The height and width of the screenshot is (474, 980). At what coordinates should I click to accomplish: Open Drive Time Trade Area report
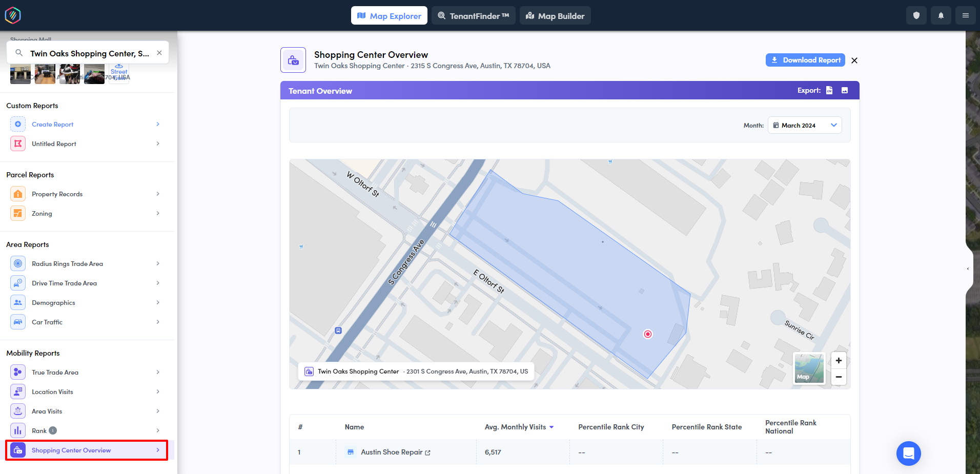(87, 283)
